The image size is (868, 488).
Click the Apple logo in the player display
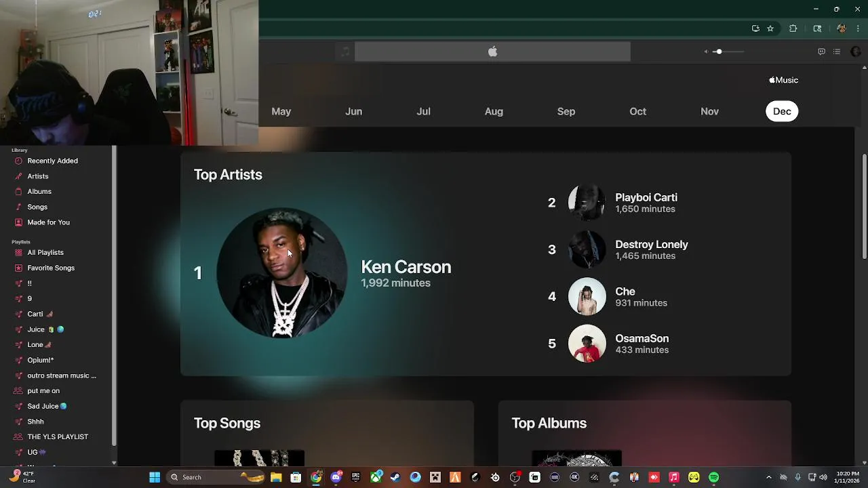[x=493, y=52]
